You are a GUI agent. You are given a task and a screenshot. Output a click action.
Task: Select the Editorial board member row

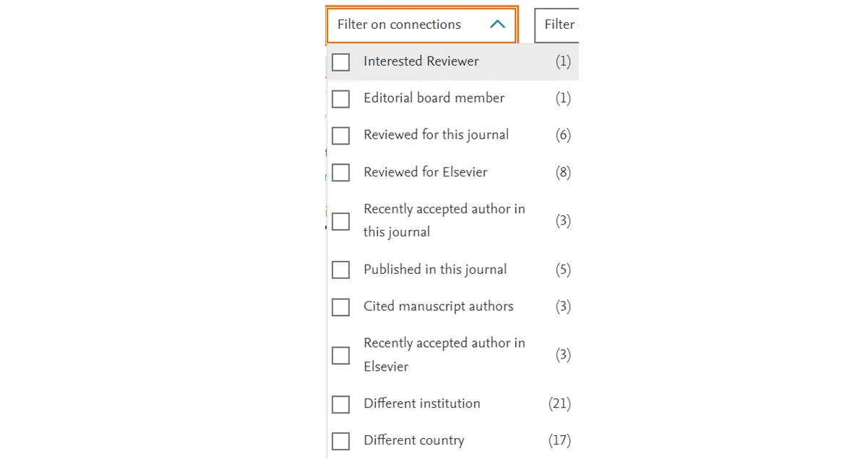[434, 99]
